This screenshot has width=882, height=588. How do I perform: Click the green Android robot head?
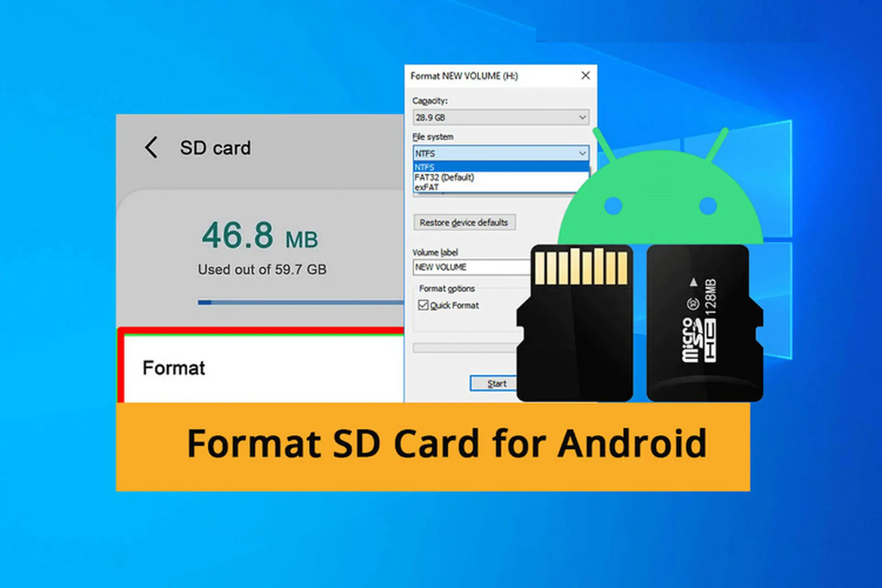(x=660, y=198)
